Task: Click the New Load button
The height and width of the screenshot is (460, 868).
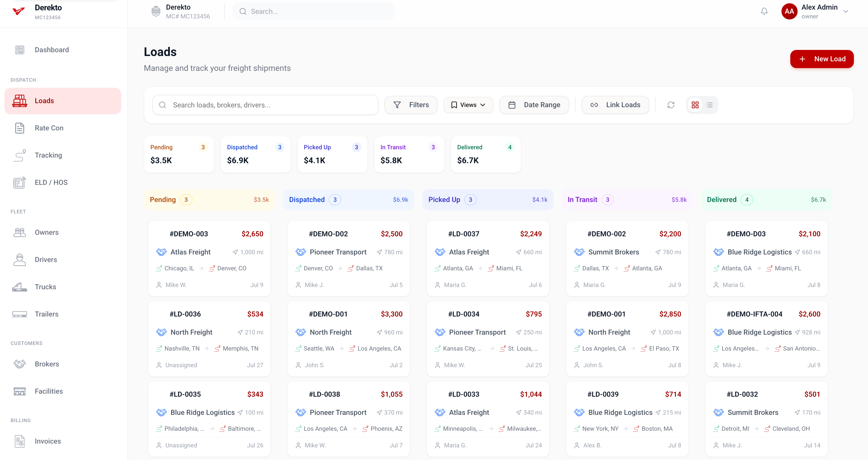Action: 822,59
